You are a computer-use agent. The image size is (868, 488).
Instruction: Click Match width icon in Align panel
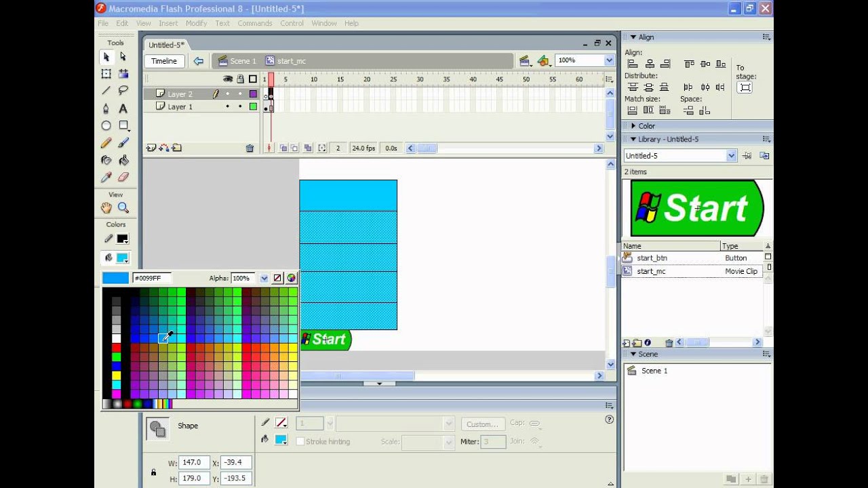coord(632,110)
